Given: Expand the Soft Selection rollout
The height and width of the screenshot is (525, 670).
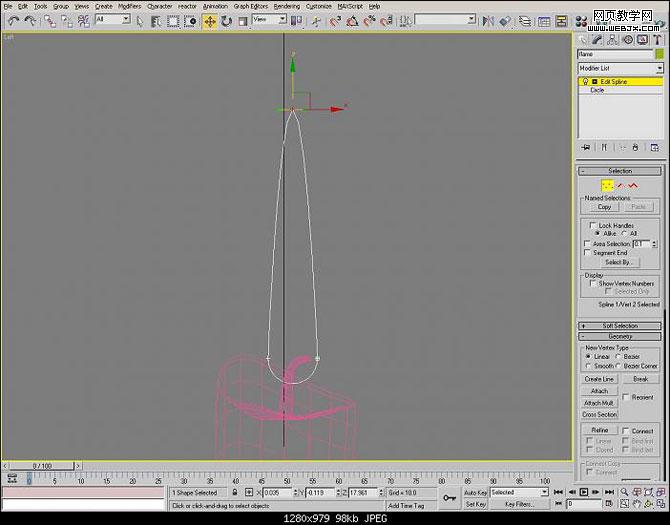Looking at the screenshot, I should (620, 326).
